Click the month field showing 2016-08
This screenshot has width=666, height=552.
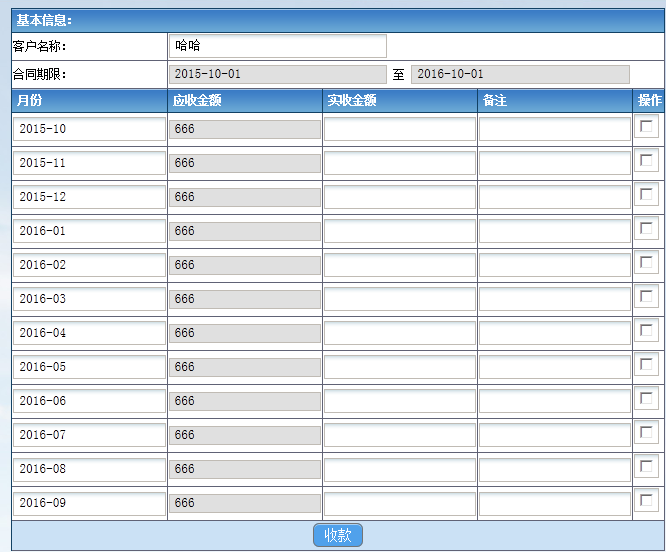[89, 469]
